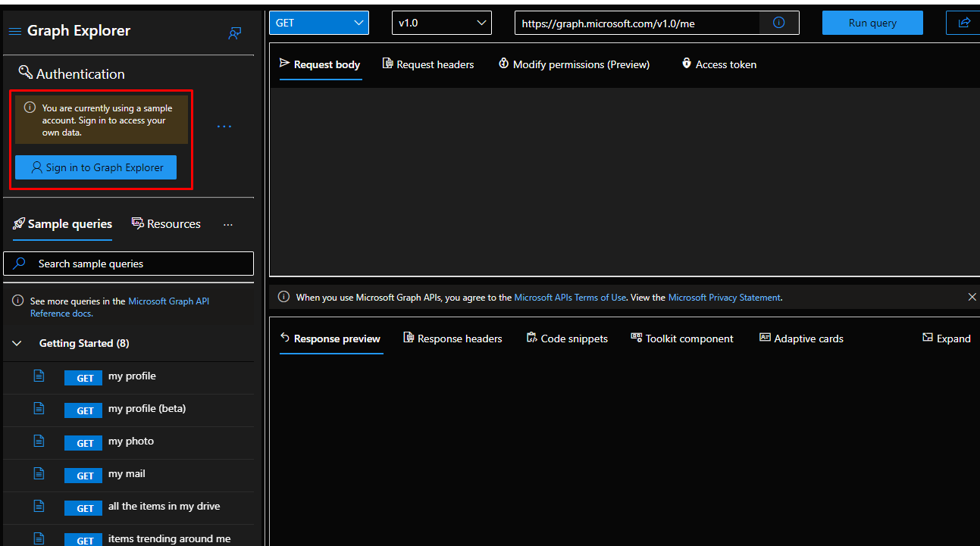This screenshot has height=546, width=980.
Task: Dismiss the terms of use notice
Action: pos(972,297)
